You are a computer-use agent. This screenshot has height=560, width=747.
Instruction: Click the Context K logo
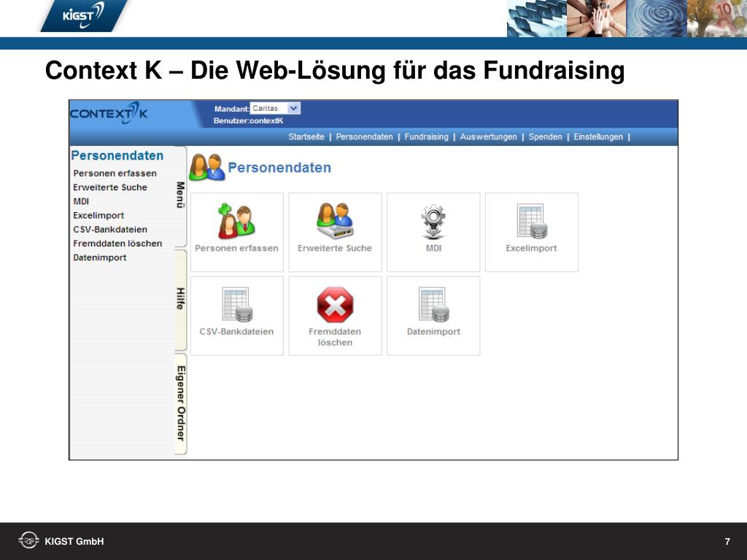pos(109,113)
